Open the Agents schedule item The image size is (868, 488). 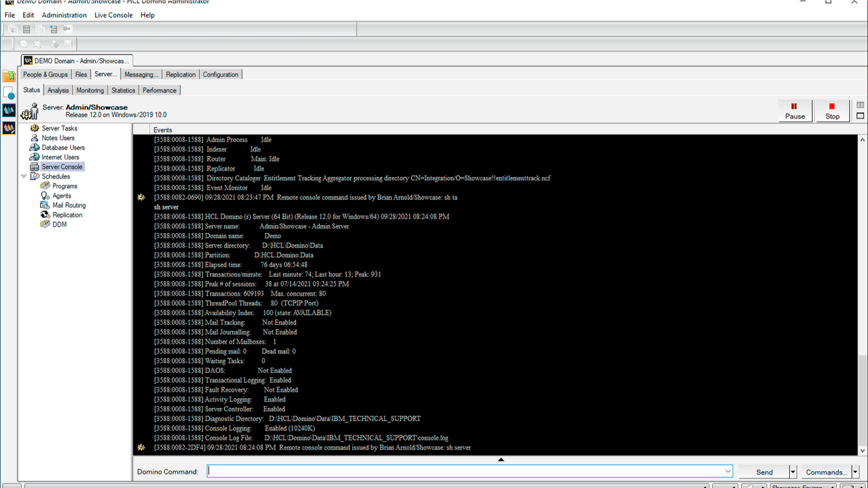(62, 196)
